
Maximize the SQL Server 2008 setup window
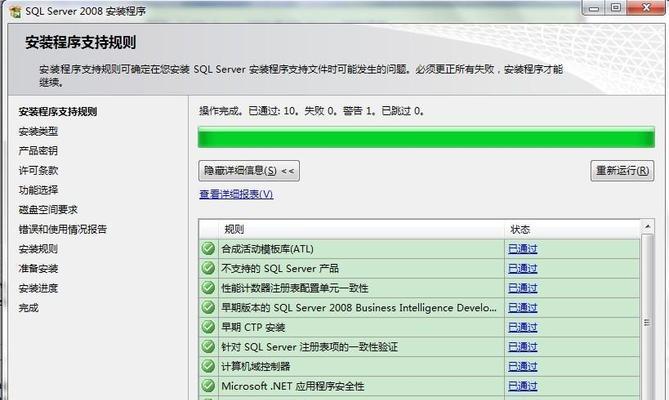[x=616, y=8]
